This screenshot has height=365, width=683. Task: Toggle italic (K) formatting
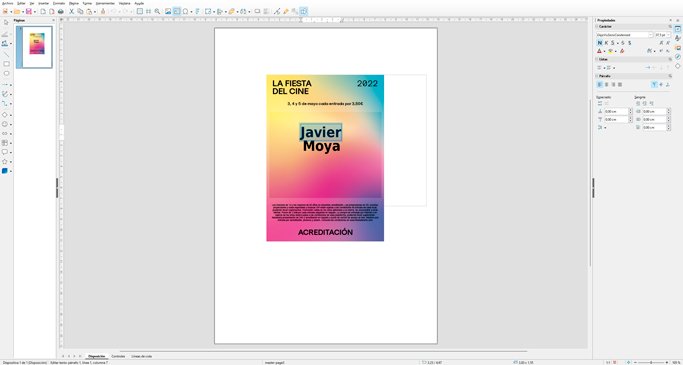[x=606, y=43]
